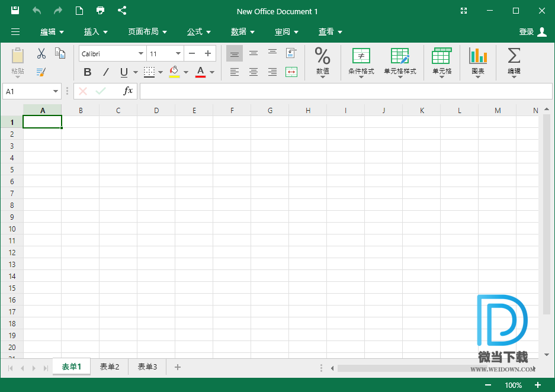Undo the last action
The width and height of the screenshot is (555, 392).
click(x=37, y=11)
